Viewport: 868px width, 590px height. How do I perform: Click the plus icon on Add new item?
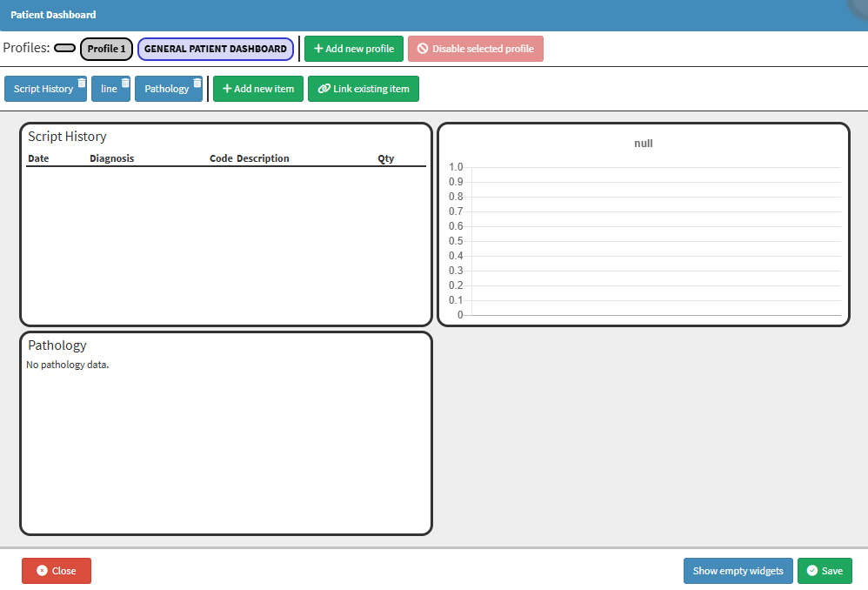[227, 89]
